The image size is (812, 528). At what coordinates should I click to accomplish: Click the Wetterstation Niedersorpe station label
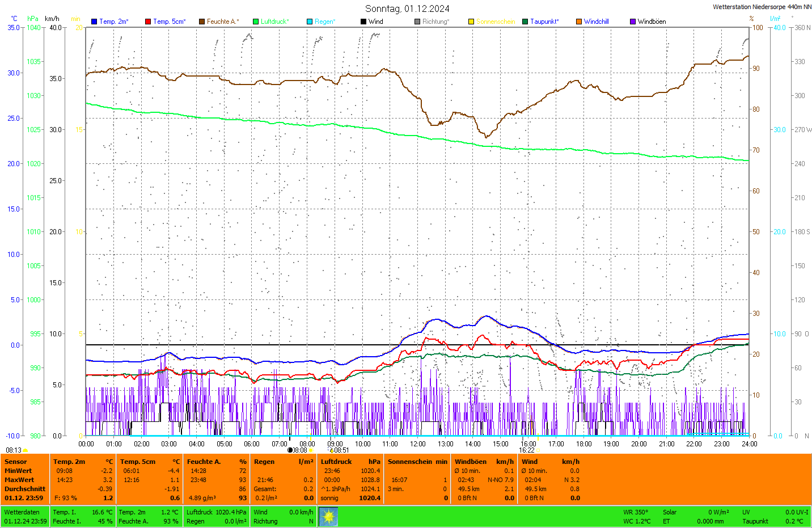(x=762, y=7)
